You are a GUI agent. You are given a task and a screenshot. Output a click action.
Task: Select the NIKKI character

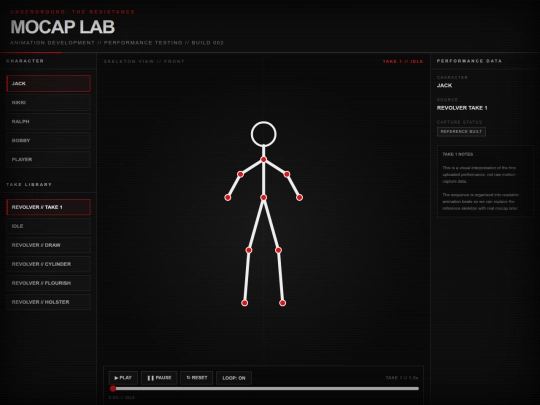49,103
